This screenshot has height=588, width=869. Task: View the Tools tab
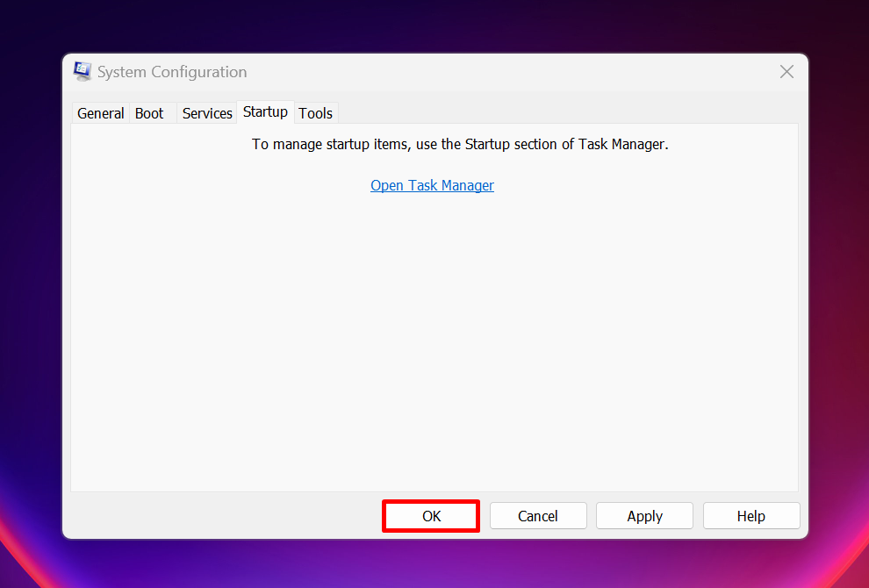pos(315,112)
